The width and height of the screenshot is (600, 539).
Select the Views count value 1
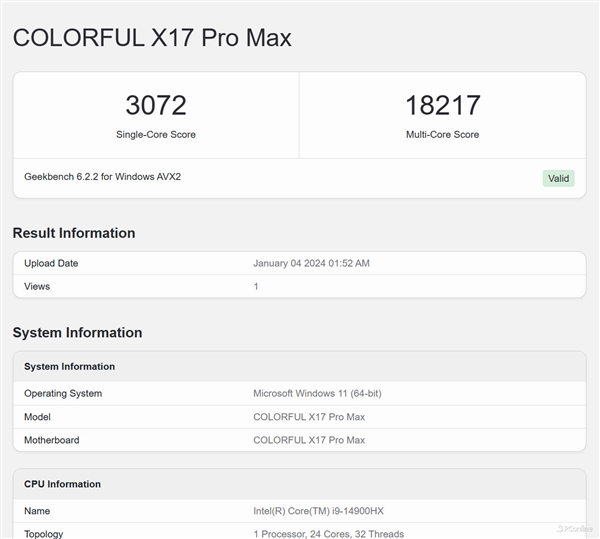[256, 286]
